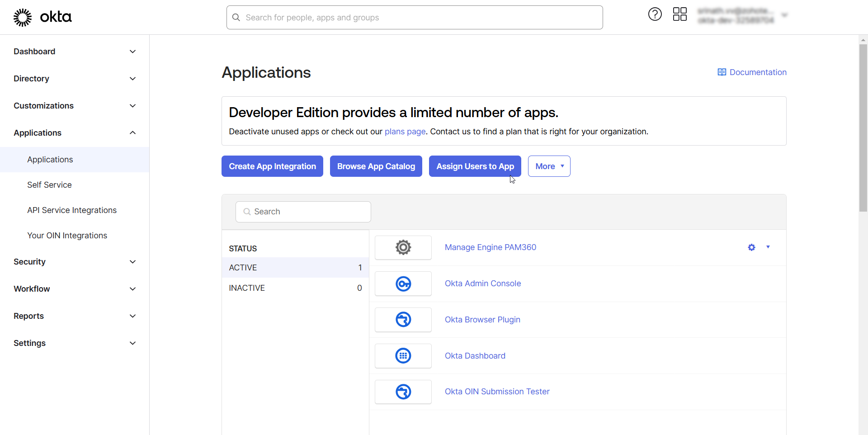Click the Okta logo
The width and height of the screenshot is (868, 435).
(x=42, y=17)
